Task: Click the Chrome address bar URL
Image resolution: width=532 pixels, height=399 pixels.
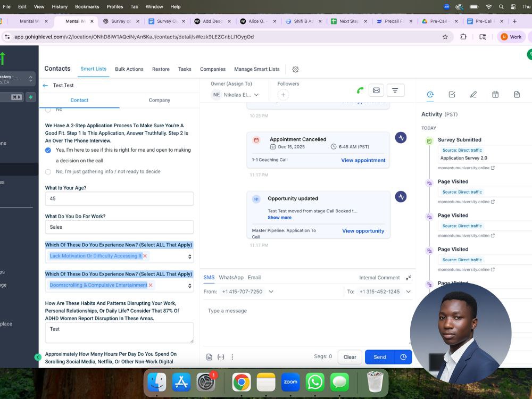Action: tap(134, 37)
